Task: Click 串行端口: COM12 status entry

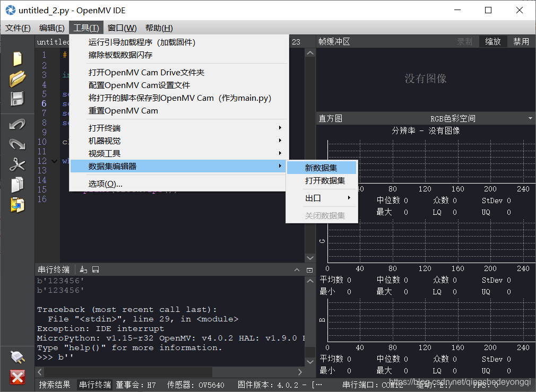Action: [x=373, y=385]
